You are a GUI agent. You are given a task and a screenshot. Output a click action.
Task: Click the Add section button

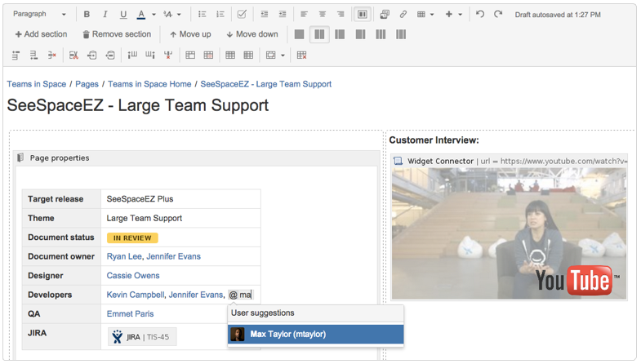point(41,34)
